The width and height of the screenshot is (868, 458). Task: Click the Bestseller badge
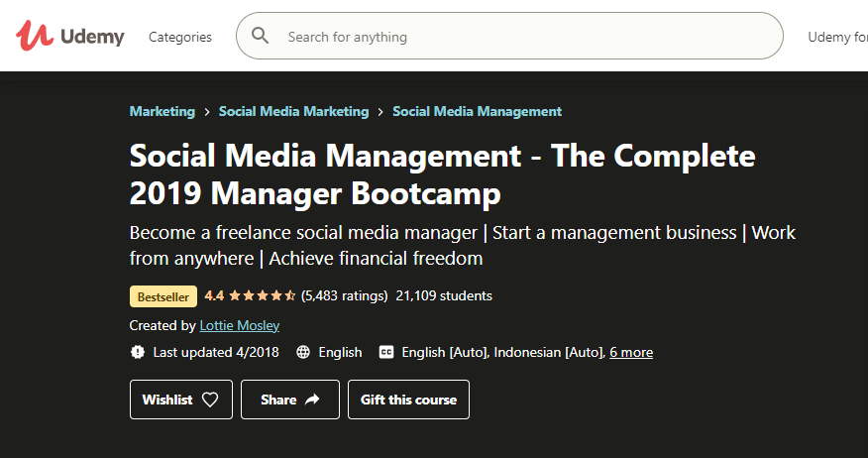163,296
